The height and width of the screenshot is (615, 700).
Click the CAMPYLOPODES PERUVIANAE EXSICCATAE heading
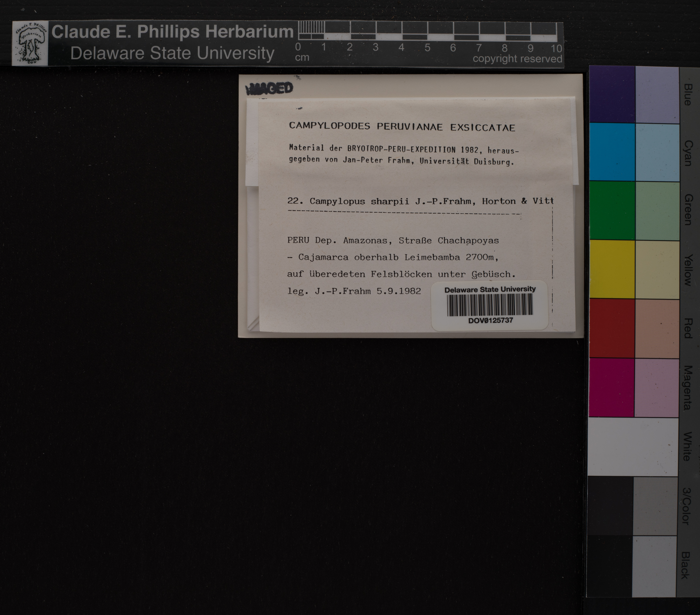tap(402, 127)
